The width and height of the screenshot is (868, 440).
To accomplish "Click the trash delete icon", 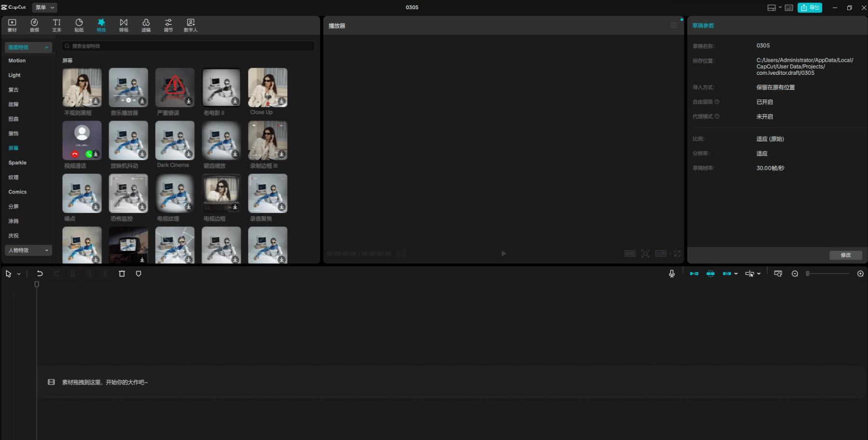I will click(x=122, y=274).
